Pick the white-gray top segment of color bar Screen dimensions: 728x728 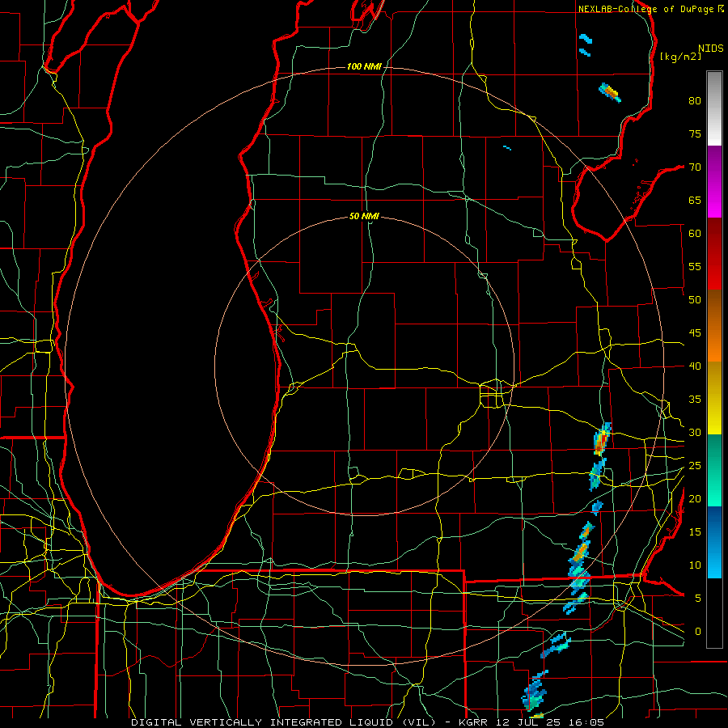click(x=714, y=108)
